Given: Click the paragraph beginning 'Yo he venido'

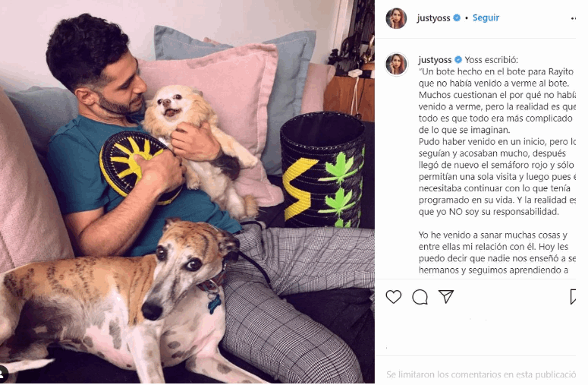Looking at the screenshot, I should pos(497,252).
